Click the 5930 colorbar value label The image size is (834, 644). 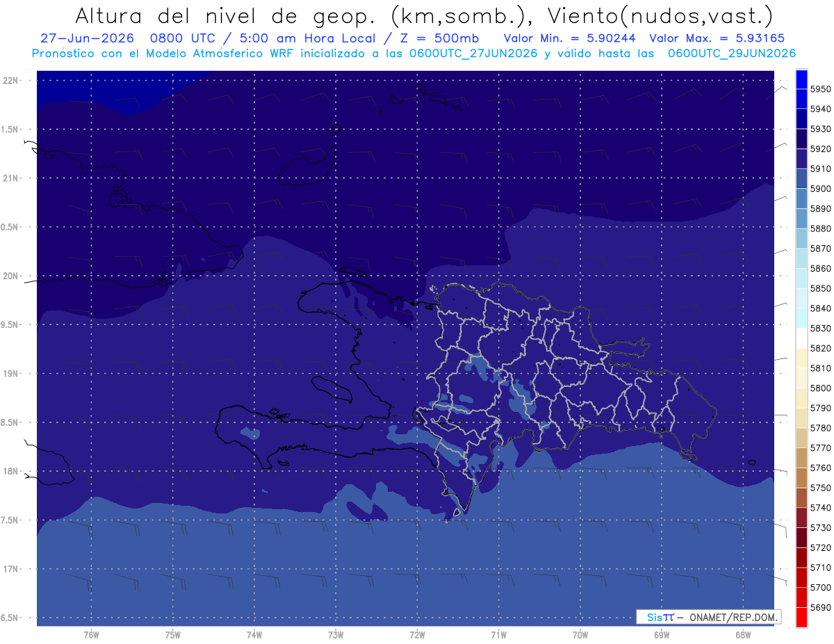821,129
